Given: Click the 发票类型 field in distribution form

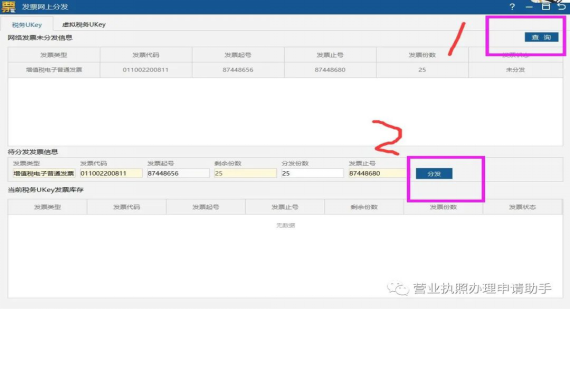Looking at the screenshot, I should pos(44,173).
